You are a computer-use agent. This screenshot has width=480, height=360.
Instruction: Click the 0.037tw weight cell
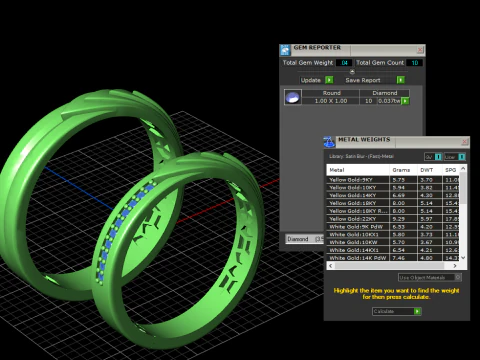389,101
